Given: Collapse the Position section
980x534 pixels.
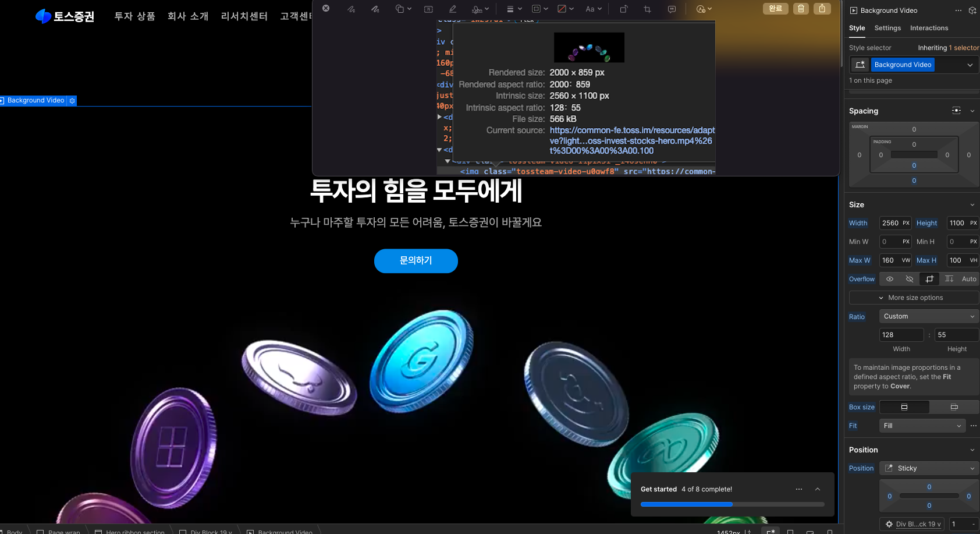Looking at the screenshot, I should tap(972, 450).
